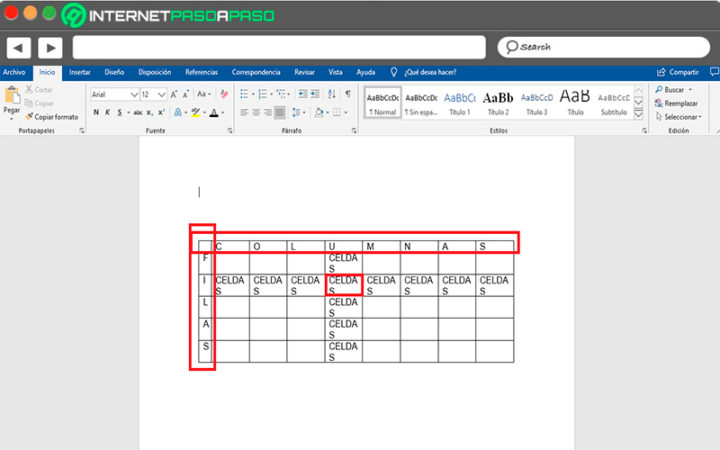Open the Referencias ribbon tab

[x=201, y=72]
